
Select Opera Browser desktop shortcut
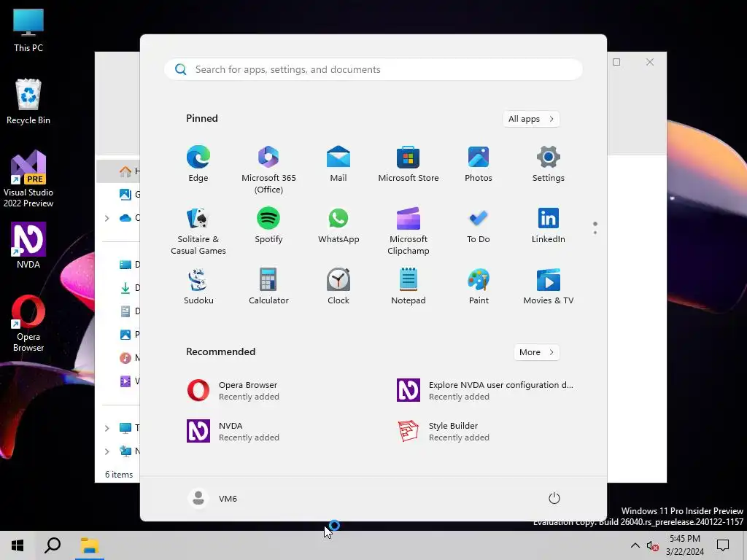click(28, 324)
